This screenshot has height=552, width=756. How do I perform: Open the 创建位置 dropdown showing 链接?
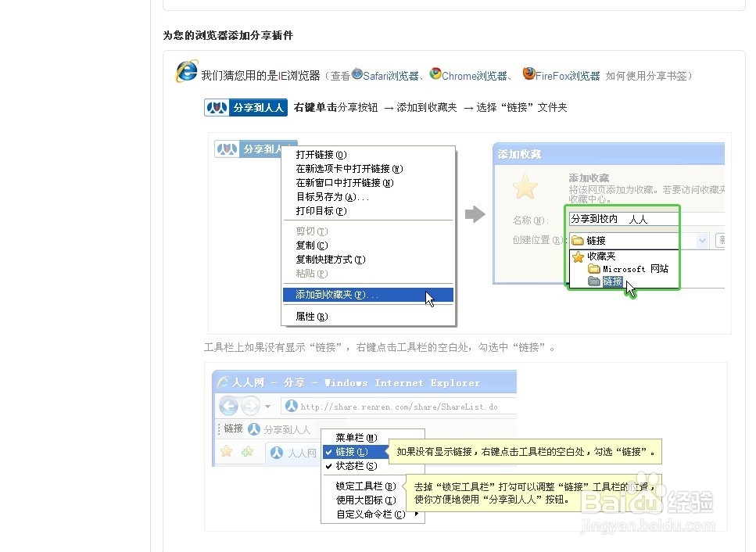[639, 240]
